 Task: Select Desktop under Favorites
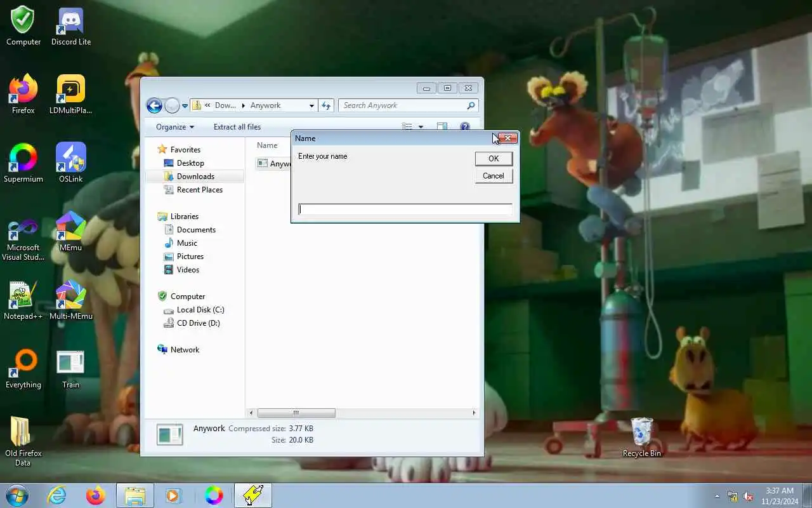point(190,163)
